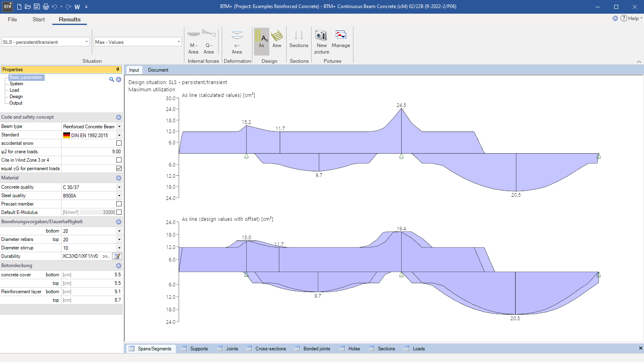Image resolution: width=644 pixels, height=362 pixels.
Task: Open the Standard DIN EN 1992:2015 dropdown
Action: tap(119, 135)
